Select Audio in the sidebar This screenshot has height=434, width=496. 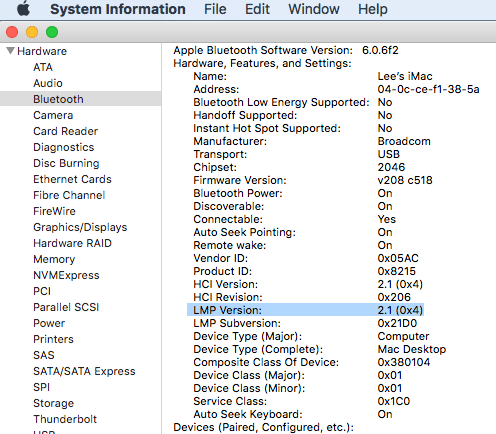coord(48,83)
